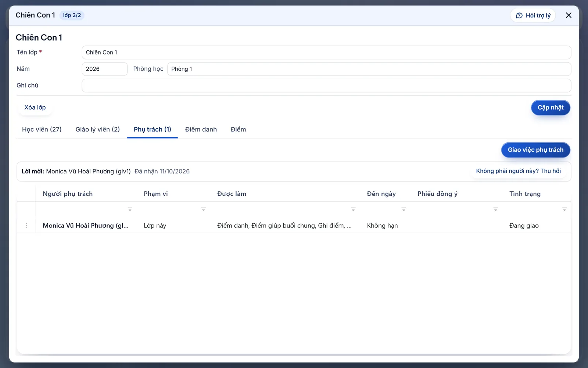Switch to the Học viên (27) tab
This screenshot has width=588, height=368.
coord(42,130)
